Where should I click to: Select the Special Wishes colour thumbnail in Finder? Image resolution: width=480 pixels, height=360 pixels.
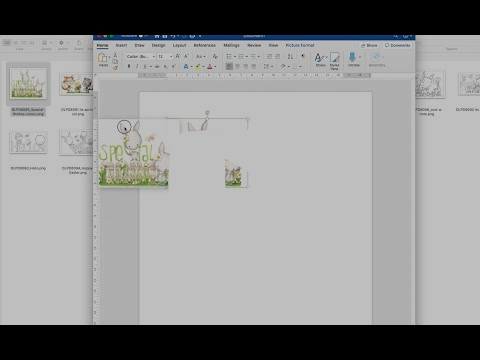(28, 84)
